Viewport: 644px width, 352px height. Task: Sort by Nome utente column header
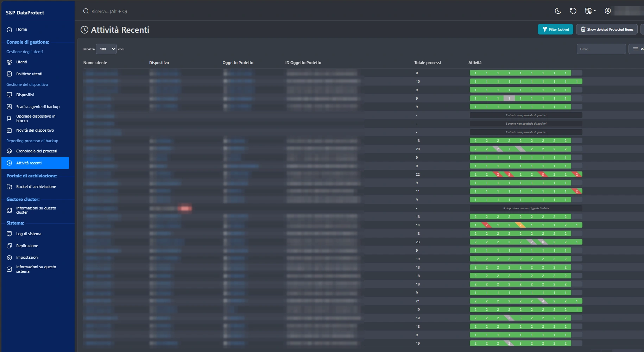[95, 63]
